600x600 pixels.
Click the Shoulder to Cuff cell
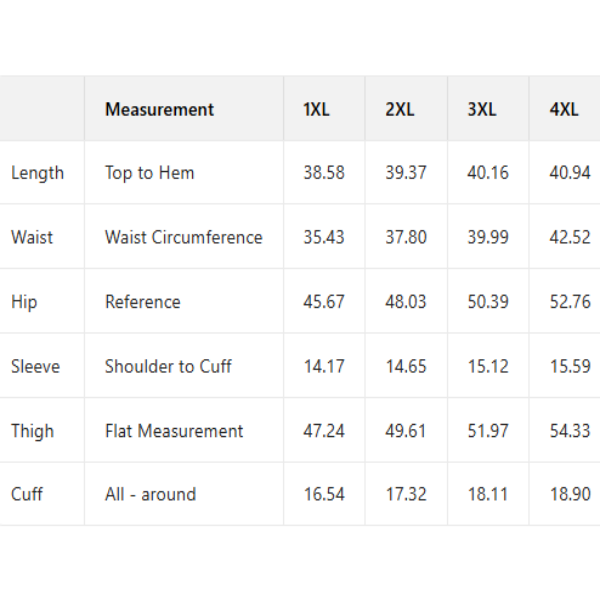point(168,367)
